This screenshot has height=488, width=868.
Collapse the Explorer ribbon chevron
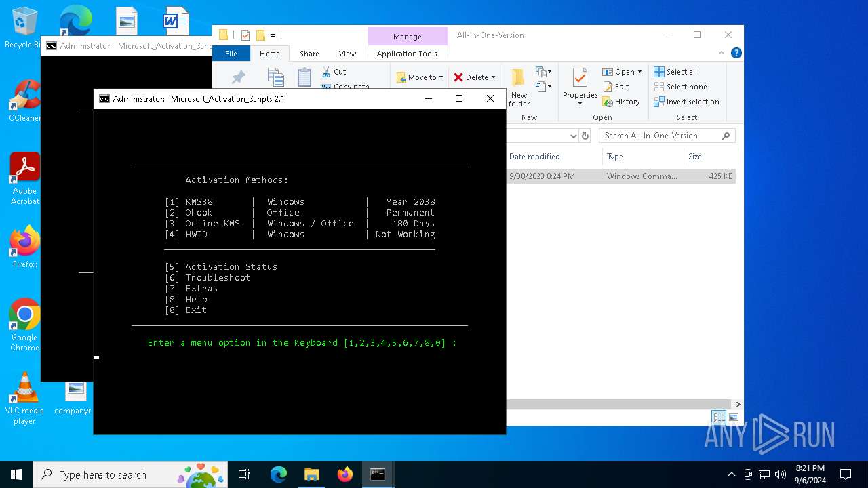click(723, 53)
